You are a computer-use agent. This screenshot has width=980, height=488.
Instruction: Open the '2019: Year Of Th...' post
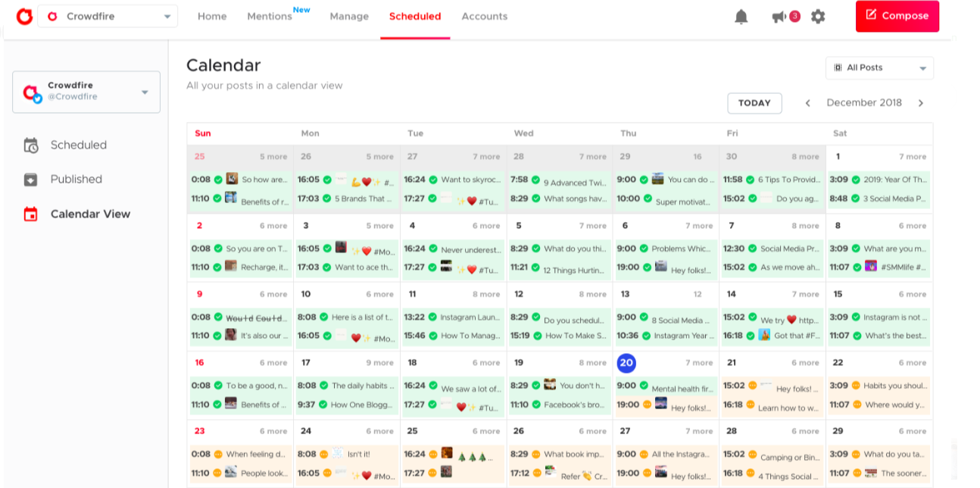(879, 180)
